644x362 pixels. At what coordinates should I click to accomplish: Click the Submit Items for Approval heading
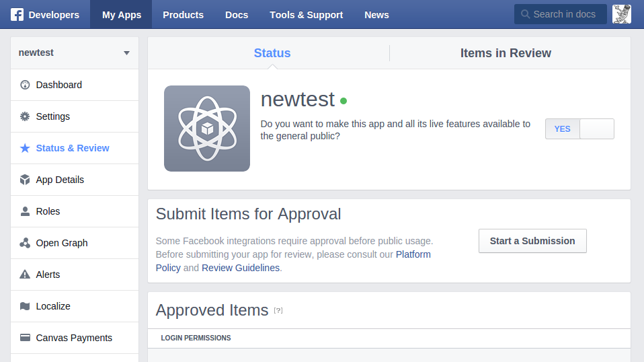pos(248,214)
